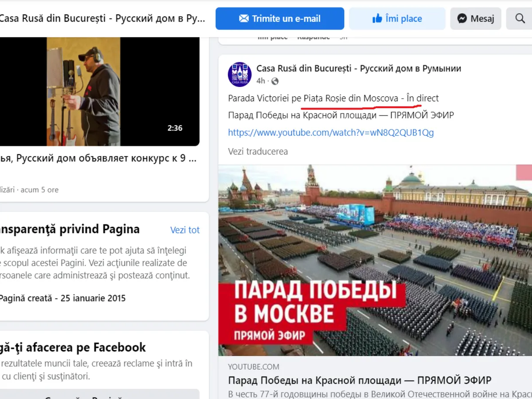Click the thumbs-up Îmi place button
The width and height of the screenshot is (532, 399).
pos(397,19)
